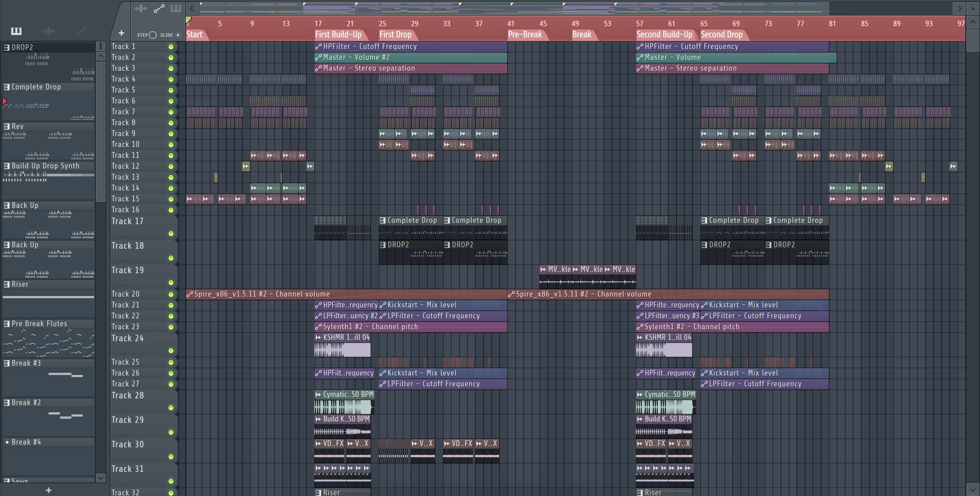Show patterns in the picker panel
980x496 pixels.
[x=16, y=31]
